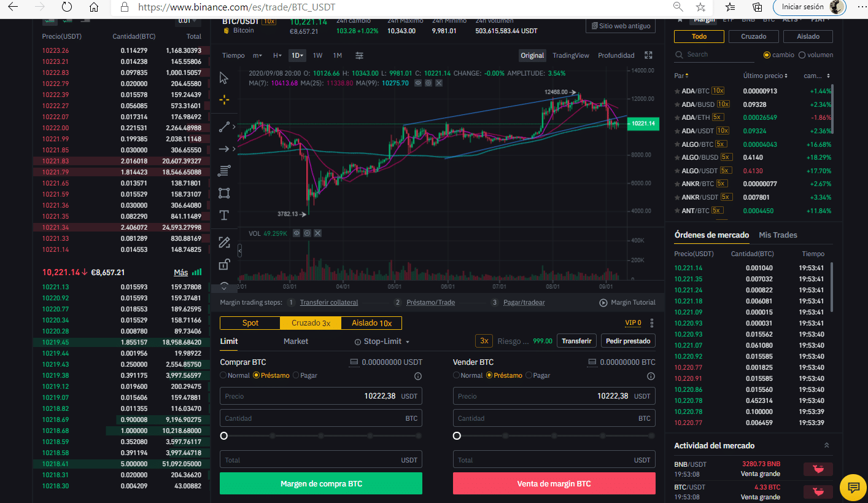868x503 pixels.
Task: Sort pairs by the Par column
Action: [681, 76]
